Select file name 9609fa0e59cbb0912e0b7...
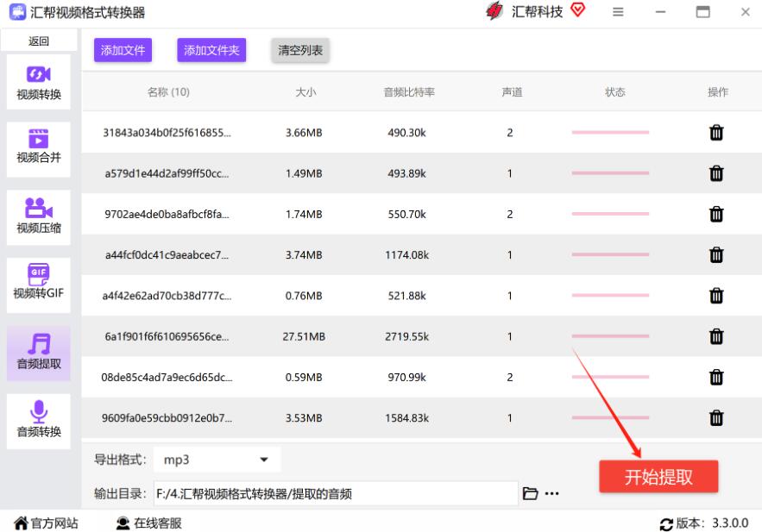Screen dimensions: 762x532 pos(167,418)
